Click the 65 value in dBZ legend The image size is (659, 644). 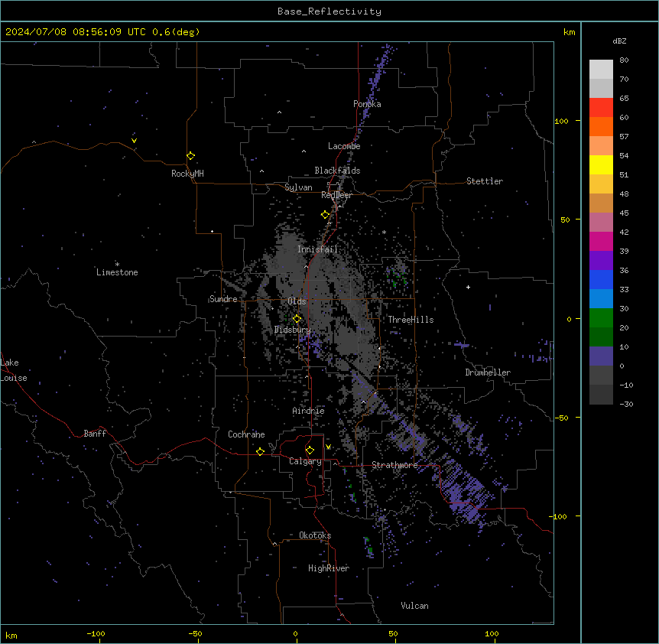tap(624, 98)
